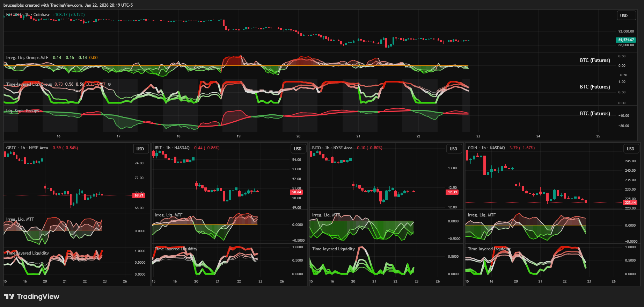Click date 19 on BTCUSD time axis
This screenshot has width=644, height=307.
tap(239, 136)
